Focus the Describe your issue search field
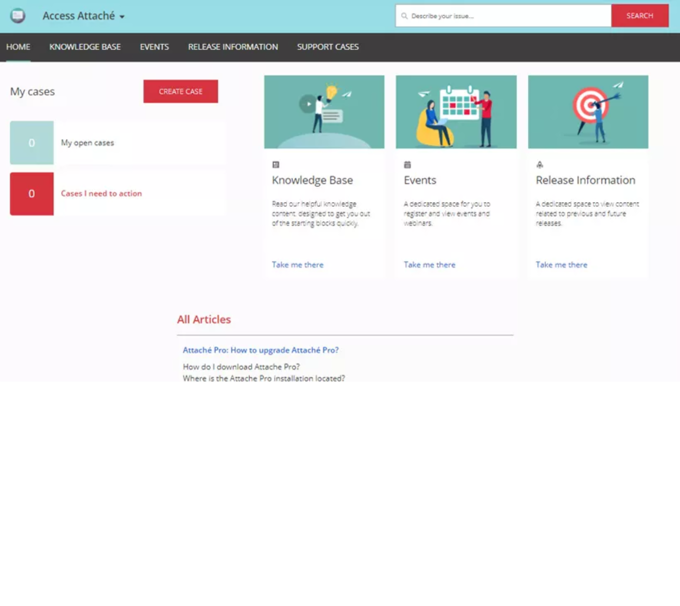Viewport: 680px width, 606px height. pyautogui.click(x=503, y=16)
